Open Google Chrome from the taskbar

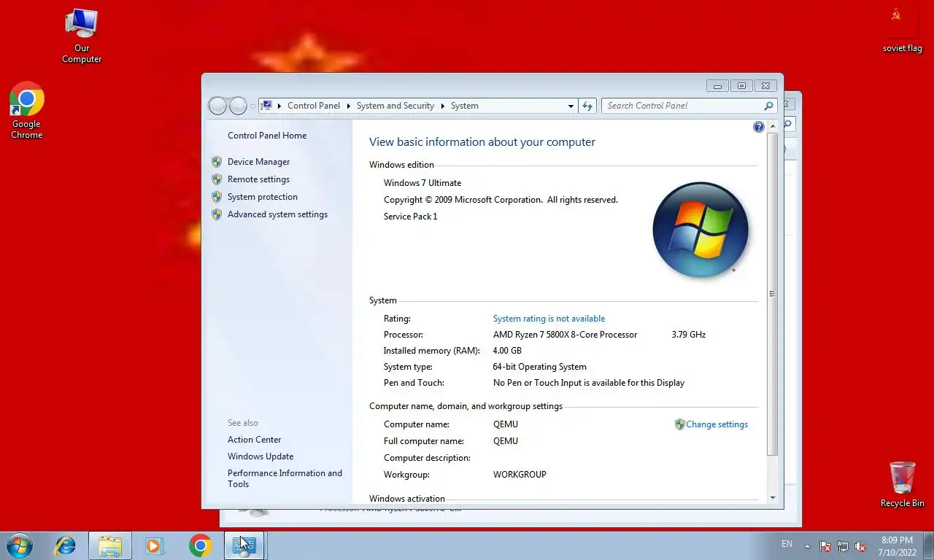tap(200, 545)
